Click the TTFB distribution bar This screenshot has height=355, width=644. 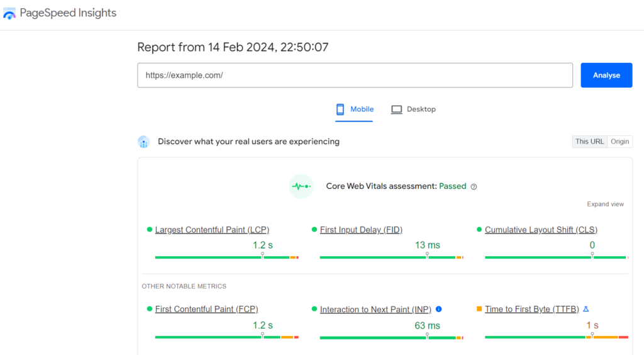pos(557,337)
